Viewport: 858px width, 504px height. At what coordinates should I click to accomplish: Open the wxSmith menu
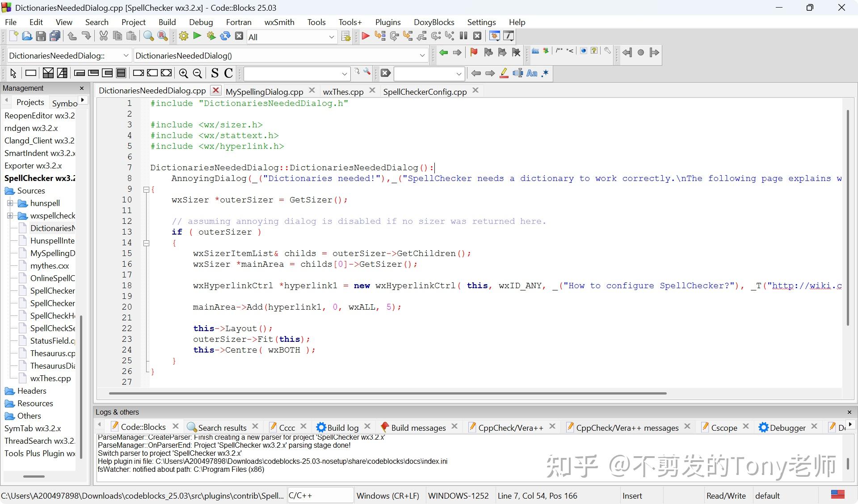(279, 22)
